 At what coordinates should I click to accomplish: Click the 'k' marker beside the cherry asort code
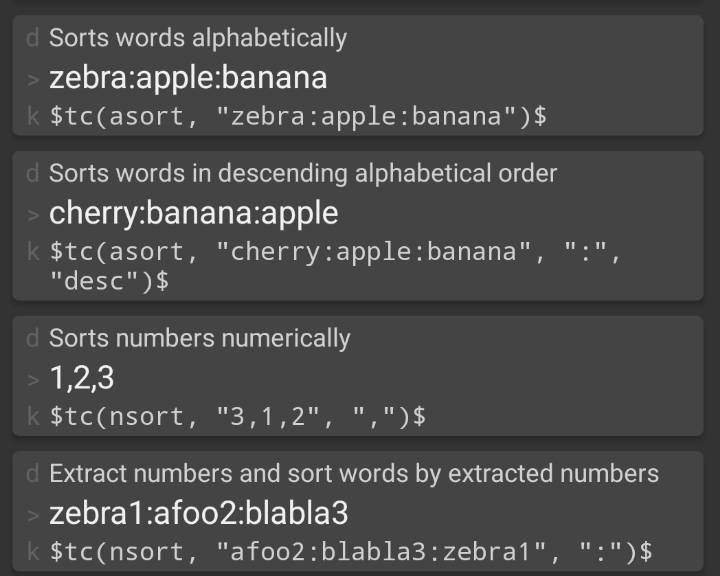(x=33, y=251)
